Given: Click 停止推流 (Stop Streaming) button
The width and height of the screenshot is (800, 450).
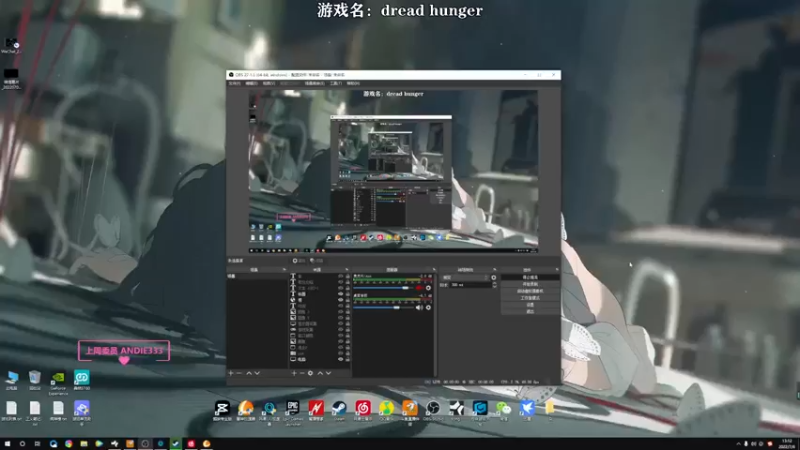Looking at the screenshot, I should 530,277.
